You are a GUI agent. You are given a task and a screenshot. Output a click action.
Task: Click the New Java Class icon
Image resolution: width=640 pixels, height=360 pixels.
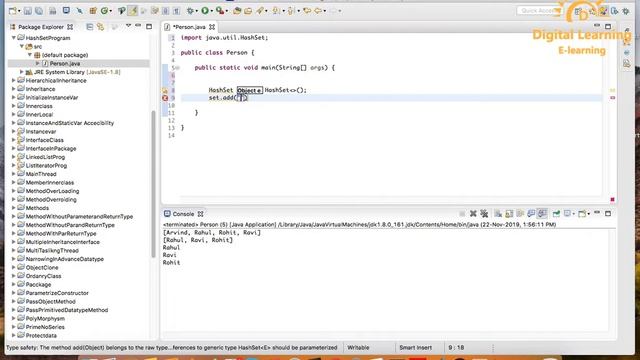pos(104,11)
